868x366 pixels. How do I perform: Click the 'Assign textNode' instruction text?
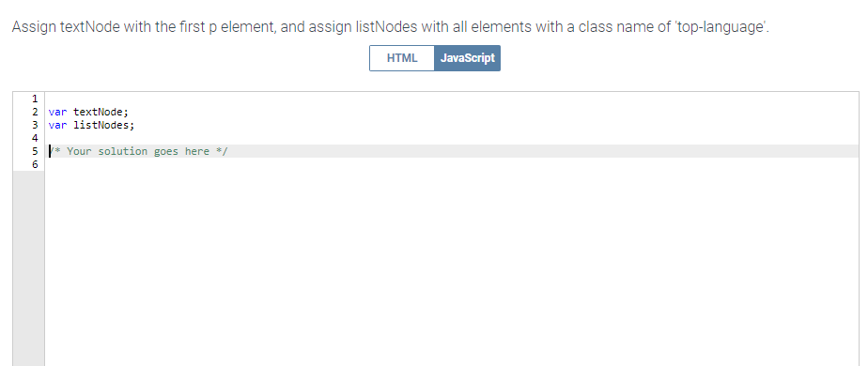[66, 27]
